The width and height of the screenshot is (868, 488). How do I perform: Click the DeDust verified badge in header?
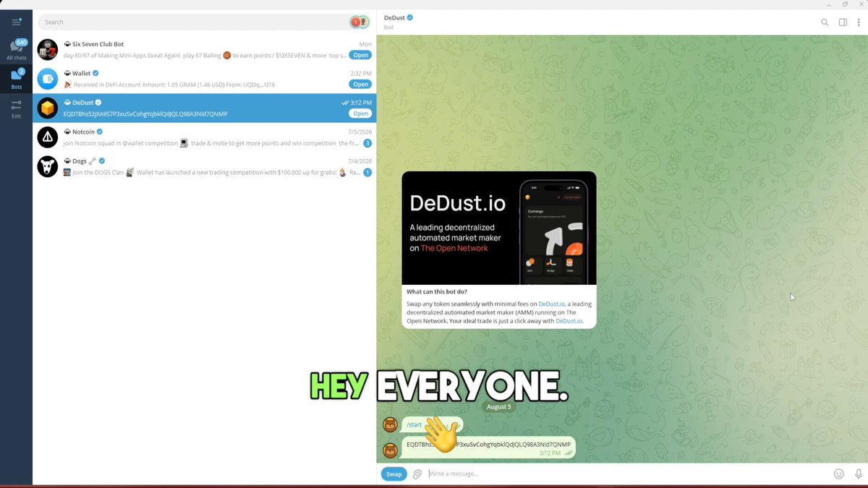point(410,17)
